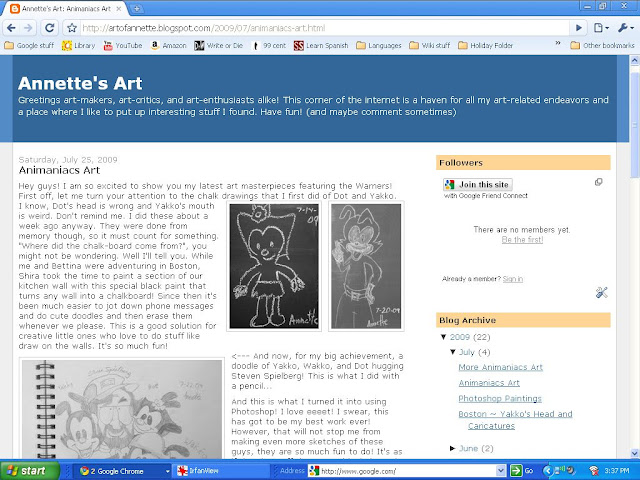Click the URL in the address bar

pos(203,28)
